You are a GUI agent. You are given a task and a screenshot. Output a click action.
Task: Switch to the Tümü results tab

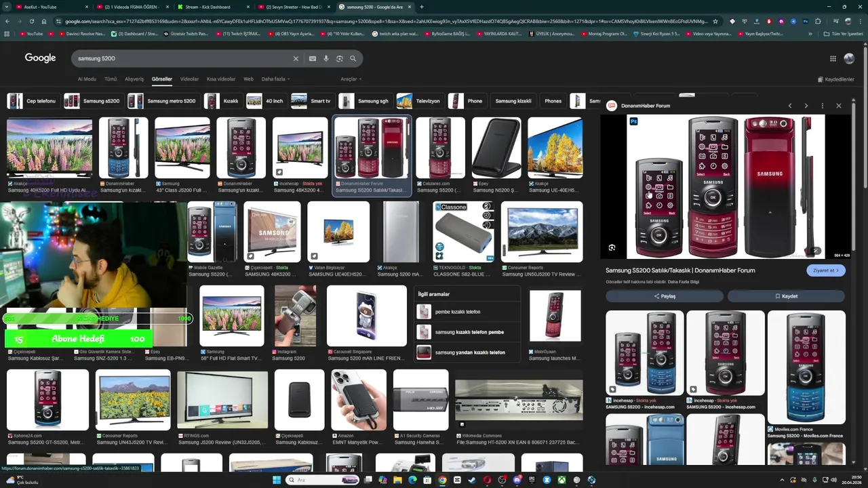111,79
